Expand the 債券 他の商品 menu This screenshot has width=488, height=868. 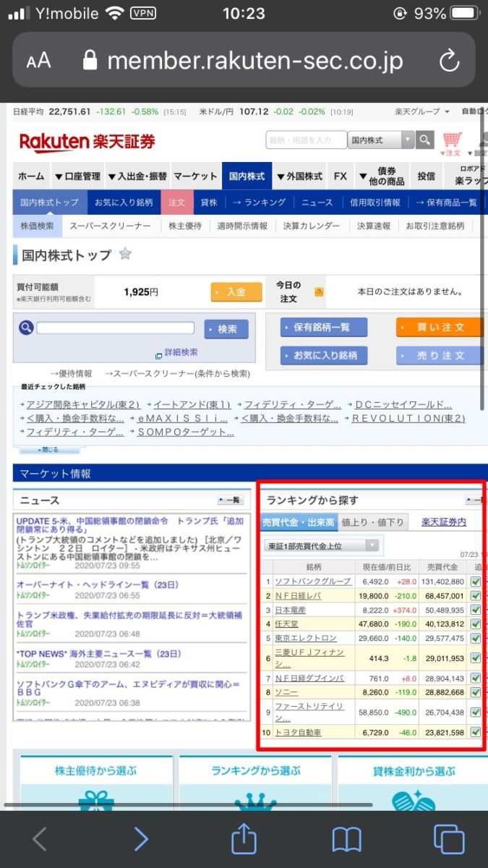pos(383,176)
